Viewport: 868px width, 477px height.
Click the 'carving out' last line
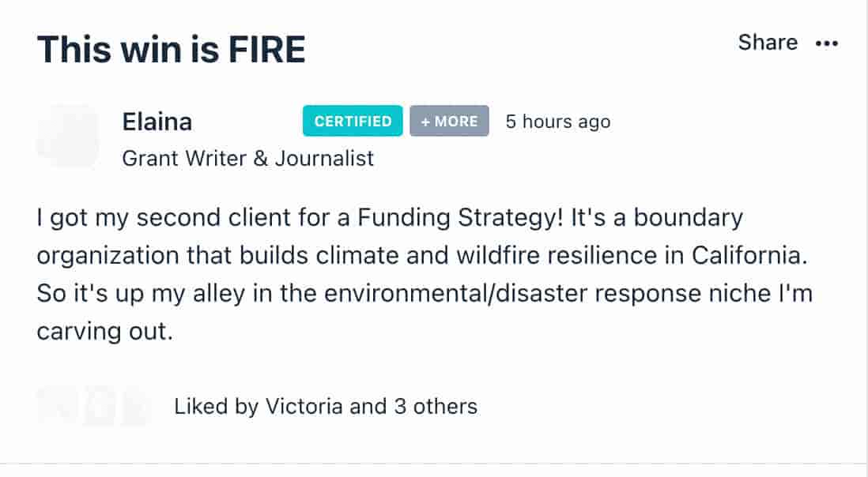point(105,331)
